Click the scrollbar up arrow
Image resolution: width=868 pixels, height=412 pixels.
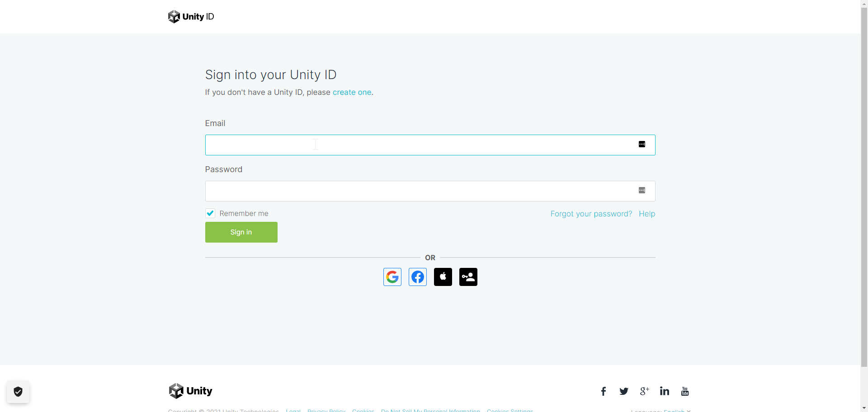click(864, 4)
